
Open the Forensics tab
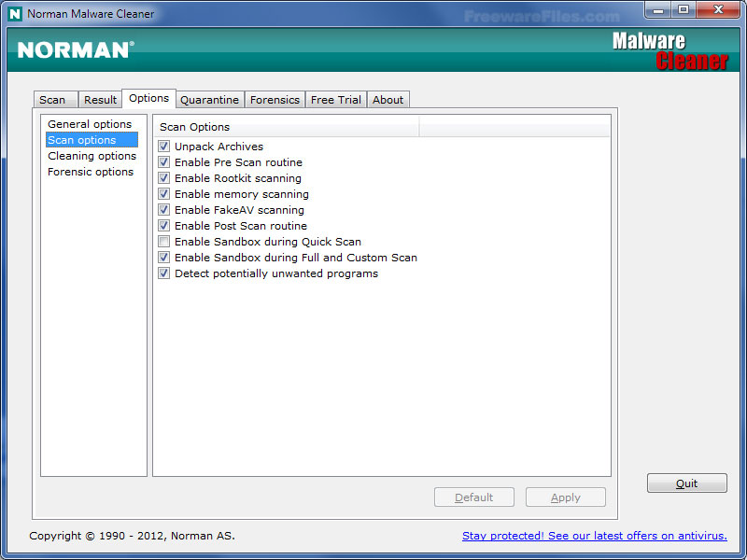tap(275, 100)
